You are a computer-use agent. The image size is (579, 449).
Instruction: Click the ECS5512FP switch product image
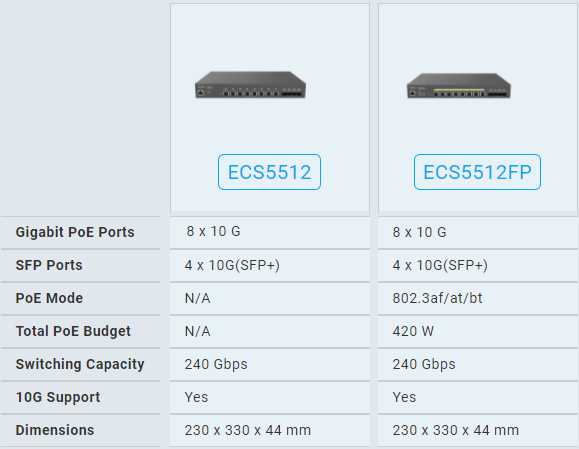pos(459,86)
